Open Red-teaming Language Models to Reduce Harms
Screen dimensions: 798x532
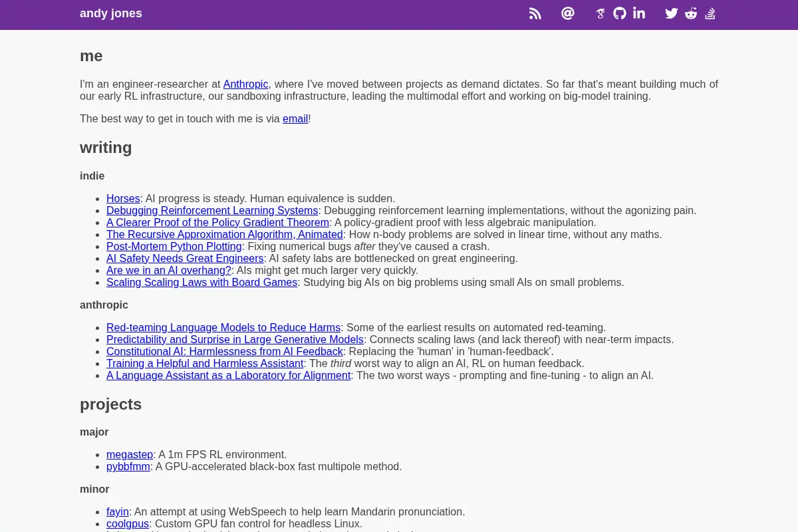[223, 328]
